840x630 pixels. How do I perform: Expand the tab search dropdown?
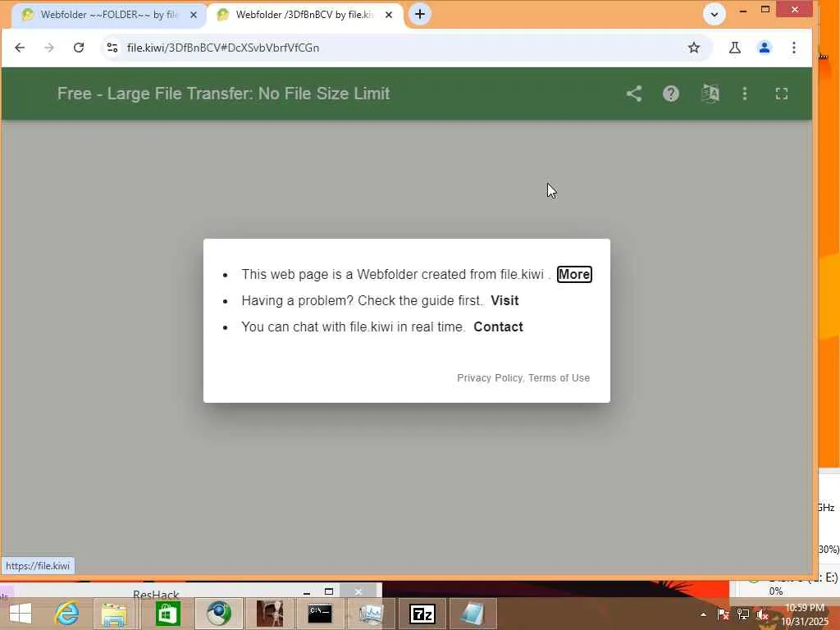pos(714,14)
